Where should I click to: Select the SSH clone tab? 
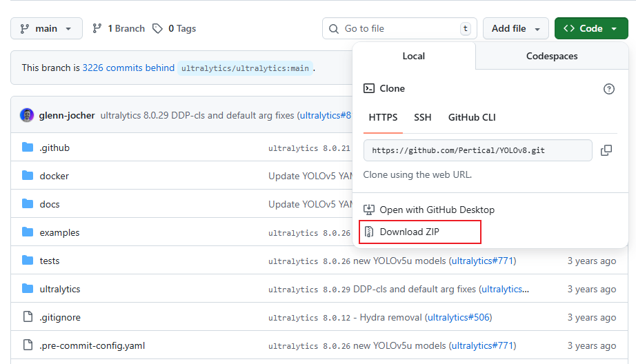click(x=423, y=118)
